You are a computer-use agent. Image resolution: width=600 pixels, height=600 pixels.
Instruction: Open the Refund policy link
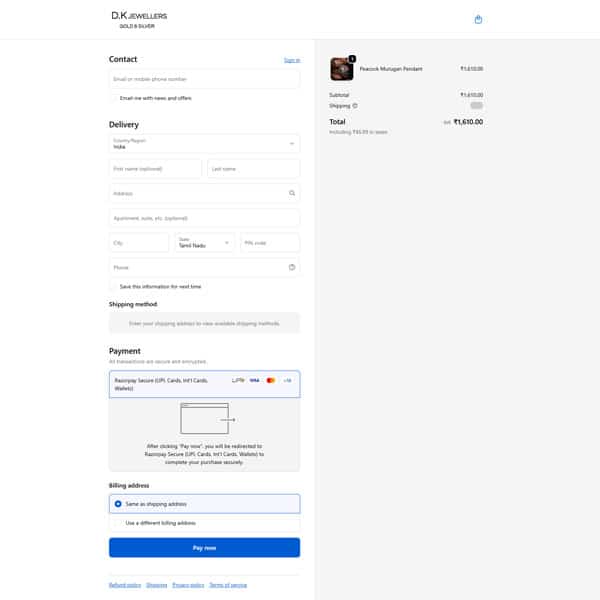click(x=124, y=585)
